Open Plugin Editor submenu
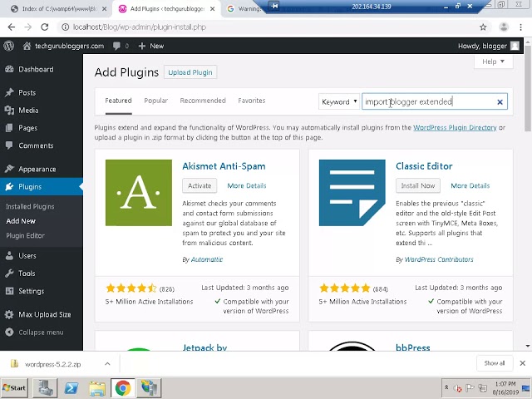532x399 pixels. point(25,235)
